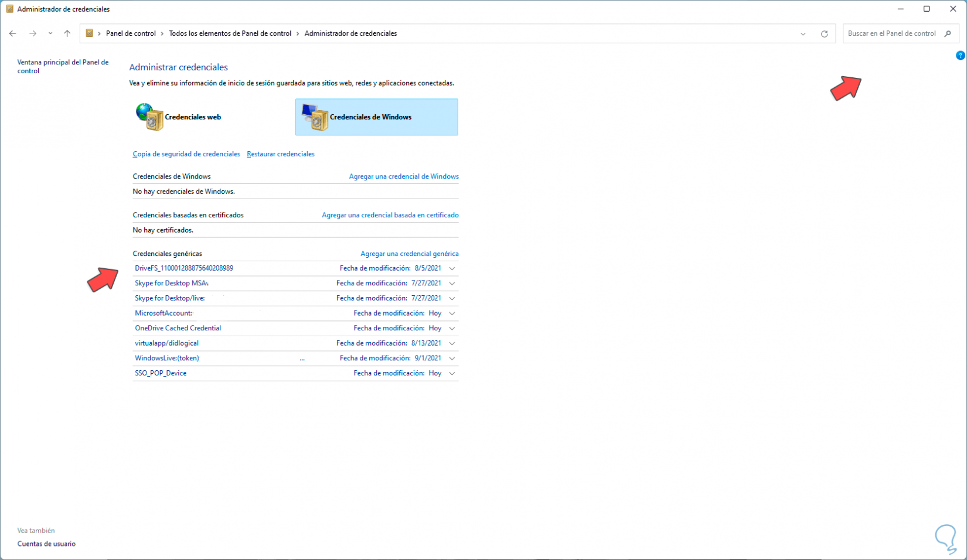Open 'Copia de seguridad de credenciales' link
This screenshot has width=967, height=560.
click(x=186, y=154)
